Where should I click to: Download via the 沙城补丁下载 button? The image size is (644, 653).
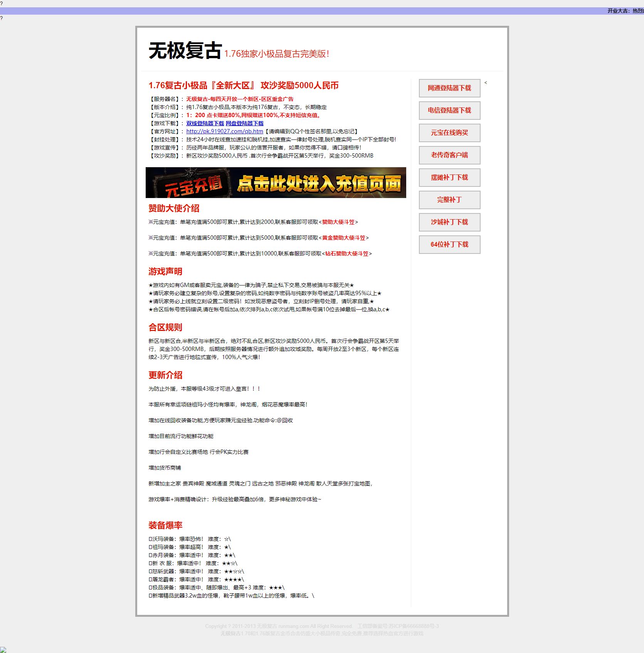(449, 222)
